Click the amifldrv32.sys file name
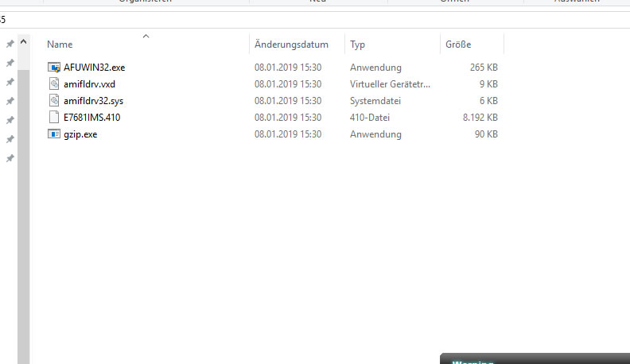Image resolution: width=630 pixels, height=364 pixels. (x=93, y=101)
